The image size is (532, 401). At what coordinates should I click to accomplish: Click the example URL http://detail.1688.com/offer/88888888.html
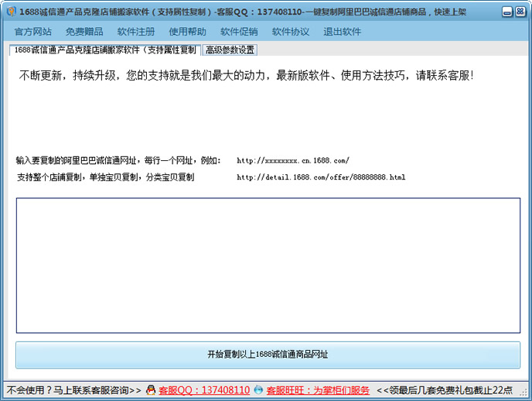point(321,177)
